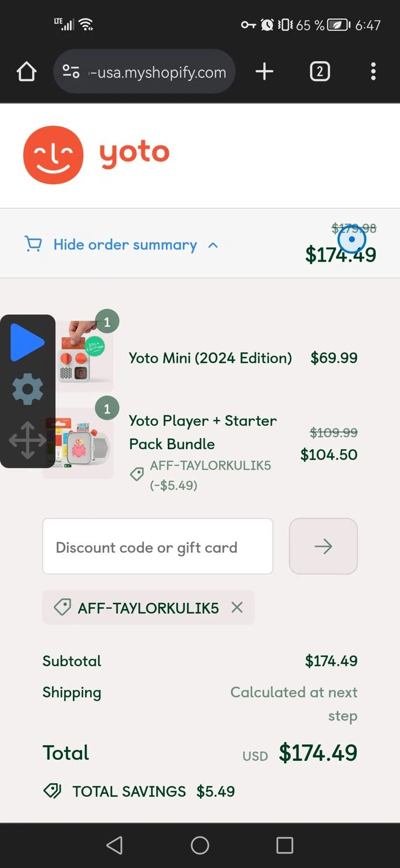Apply discount code with arrow button

pos(323,547)
